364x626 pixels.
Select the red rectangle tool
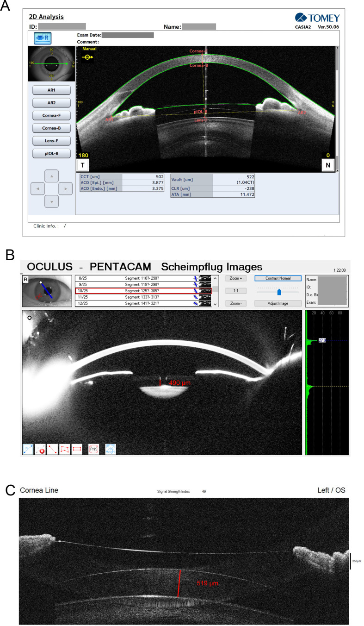coord(77,449)
